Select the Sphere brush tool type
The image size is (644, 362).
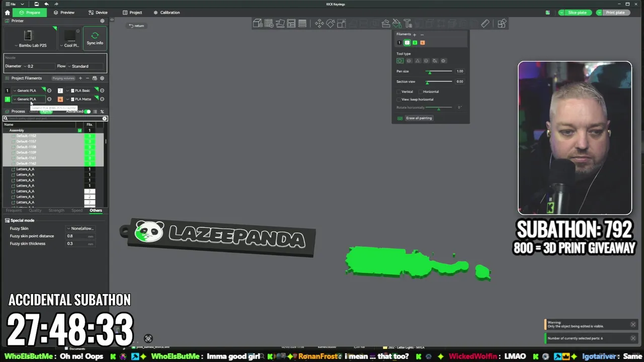pyautogui.click(x=409, y=61)
